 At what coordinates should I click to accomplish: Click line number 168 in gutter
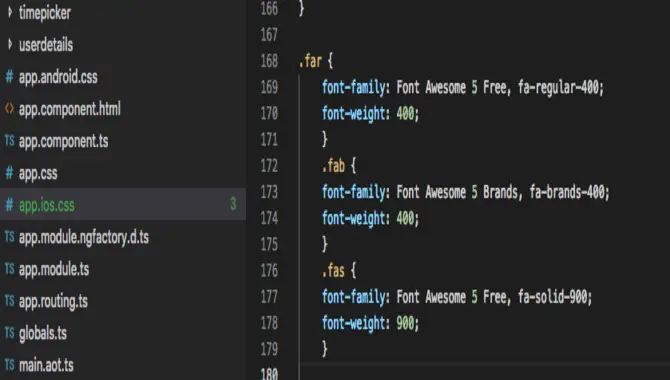(269, 61)
